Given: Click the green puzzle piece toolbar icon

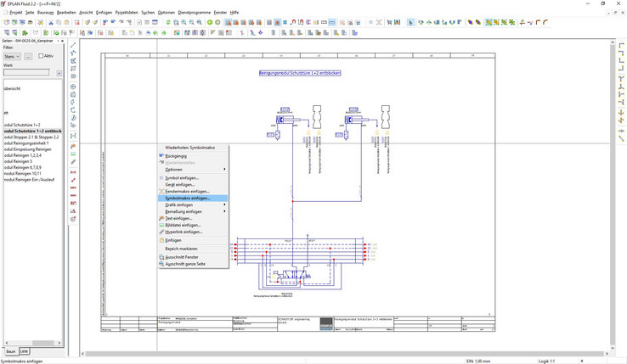Looking at the screenshot, I should pyautogui.click(x=25, y=33).
